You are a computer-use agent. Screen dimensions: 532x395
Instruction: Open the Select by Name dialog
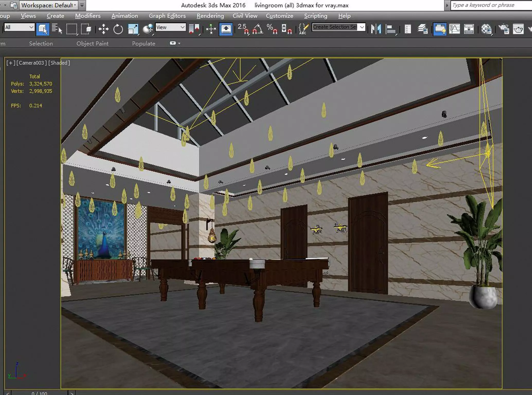pos(57,29)
